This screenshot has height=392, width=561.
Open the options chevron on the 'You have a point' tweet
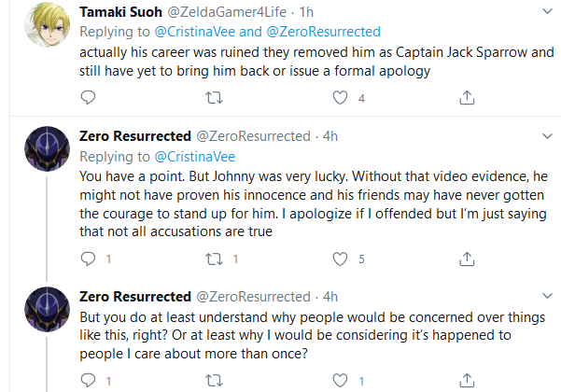pos(547,136)
